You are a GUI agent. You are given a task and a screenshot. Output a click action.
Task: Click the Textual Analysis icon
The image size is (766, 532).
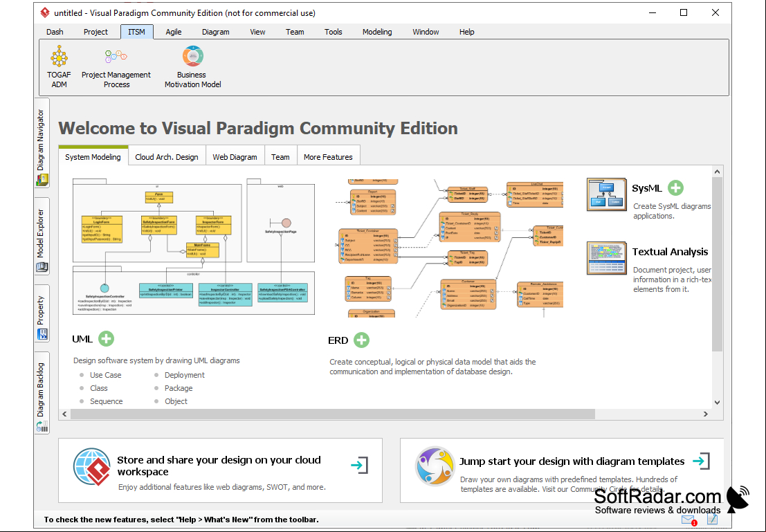tap(606, 258)
